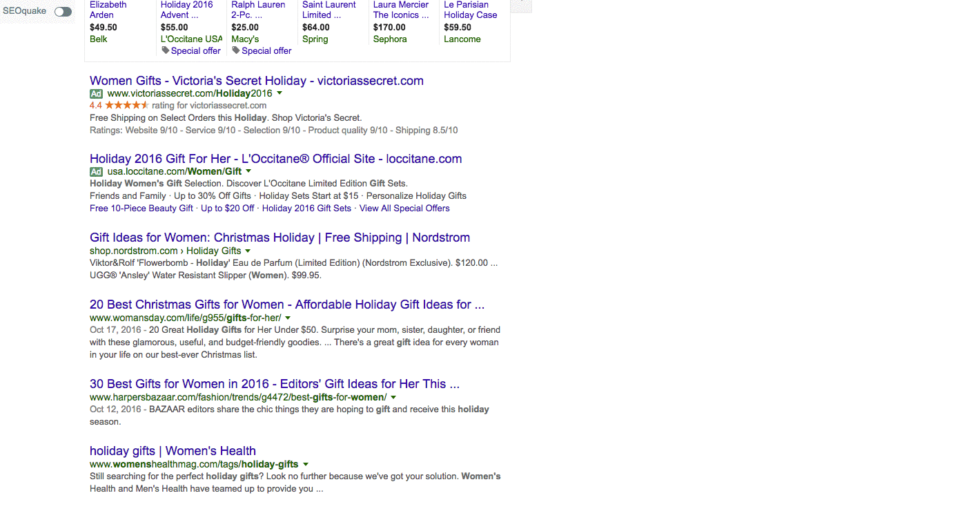Open Special offer link under L'Occitane USA

click(196, 50)
